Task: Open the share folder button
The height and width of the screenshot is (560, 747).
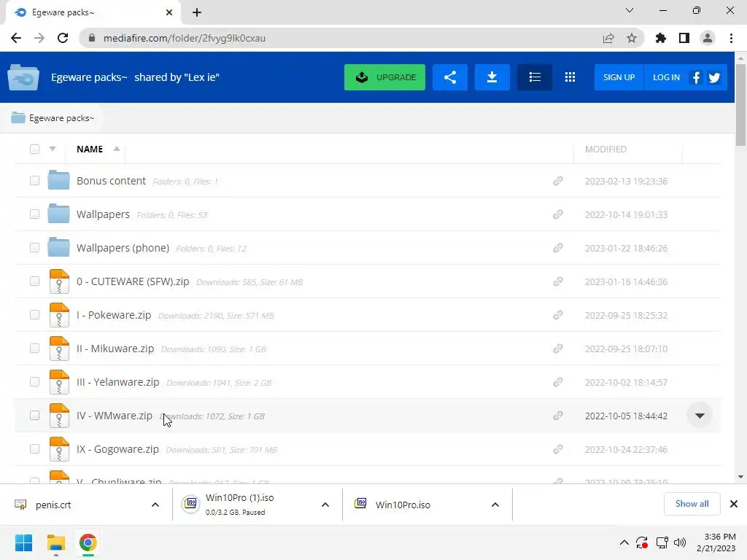Action: [449, 77]
